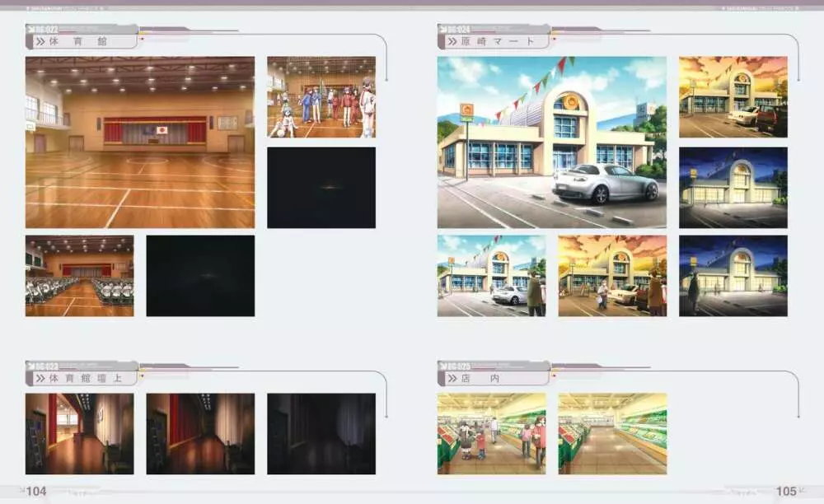
Task: Click page number 105
Action: pyautogui.click(x=786, y=491)
